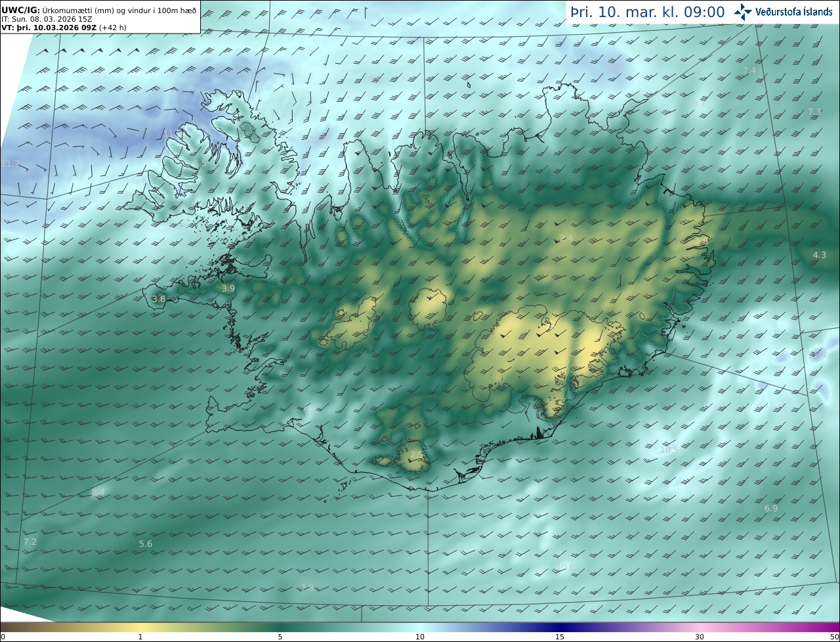Click the 4.3 value east of Iceland
840x642 pixels.
click(x=820, y=255)
